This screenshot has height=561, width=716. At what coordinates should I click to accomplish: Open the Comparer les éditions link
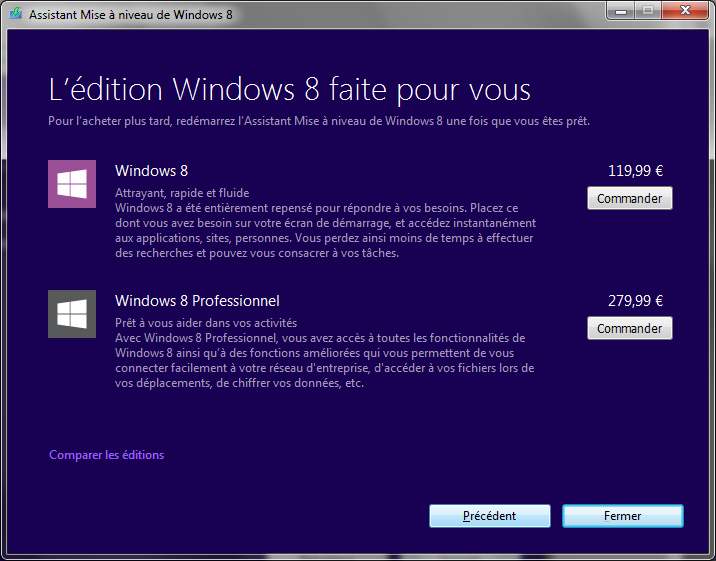106,455
